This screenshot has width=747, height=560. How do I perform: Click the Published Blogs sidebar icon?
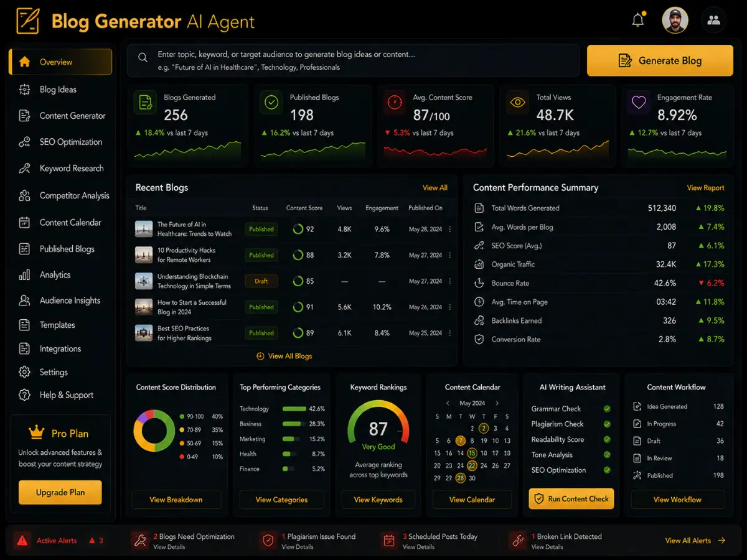[x=24, y=249]
